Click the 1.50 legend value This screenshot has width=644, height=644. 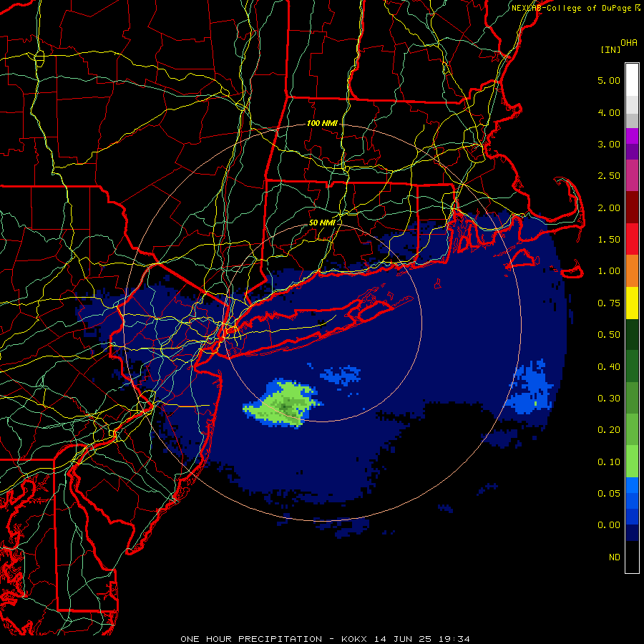coord(609,240)
